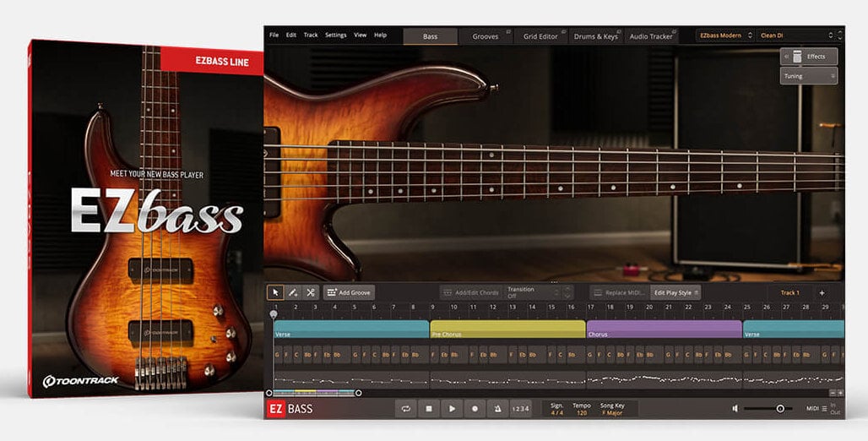
Task: Detach the Grid Editor tab pop-out icon
Action: pos(563,31)
